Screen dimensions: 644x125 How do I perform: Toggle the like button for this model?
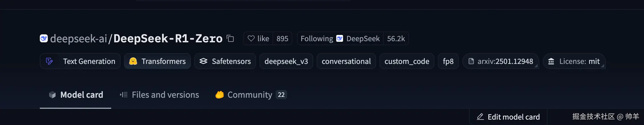(258, 38)
